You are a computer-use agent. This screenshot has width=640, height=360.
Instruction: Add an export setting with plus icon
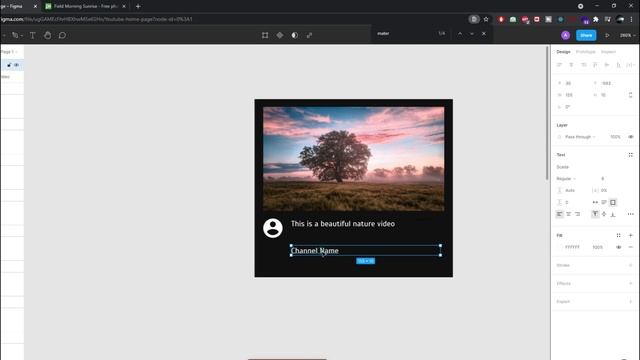pyautogui.click(x=631, y=302)
